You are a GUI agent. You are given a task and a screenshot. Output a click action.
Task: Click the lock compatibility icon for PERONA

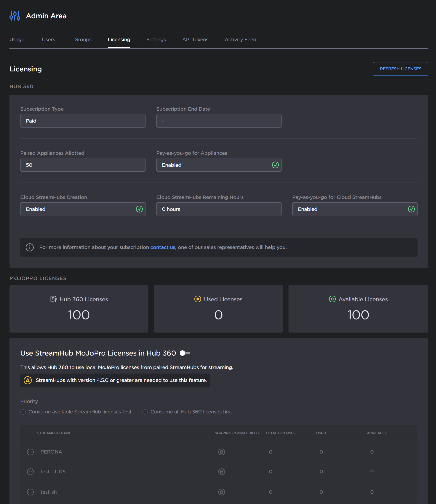[x=221, y=452]
